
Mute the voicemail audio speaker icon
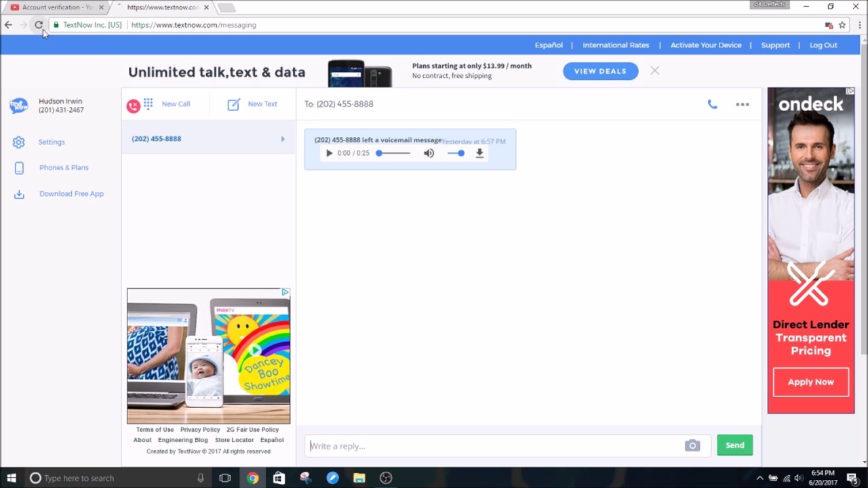coord(429,153)
